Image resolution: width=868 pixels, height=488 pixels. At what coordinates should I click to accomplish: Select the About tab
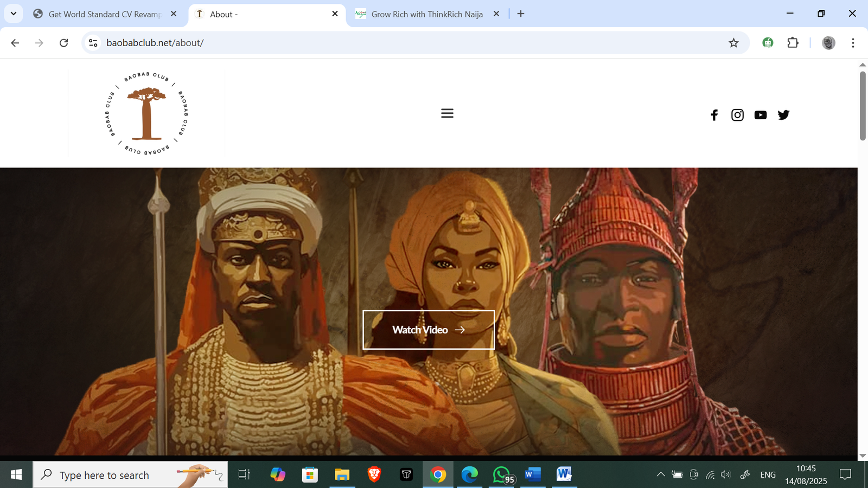coord(266,14)
